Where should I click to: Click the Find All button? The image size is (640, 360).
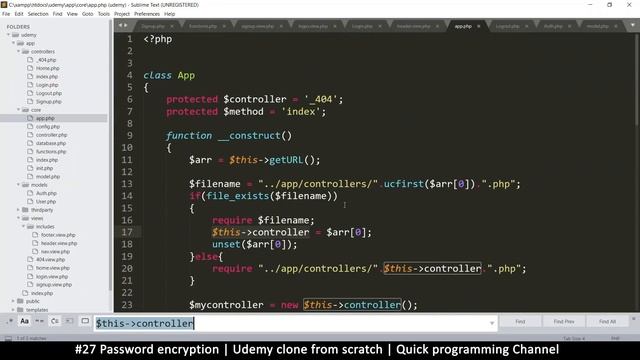coord(607,322)
